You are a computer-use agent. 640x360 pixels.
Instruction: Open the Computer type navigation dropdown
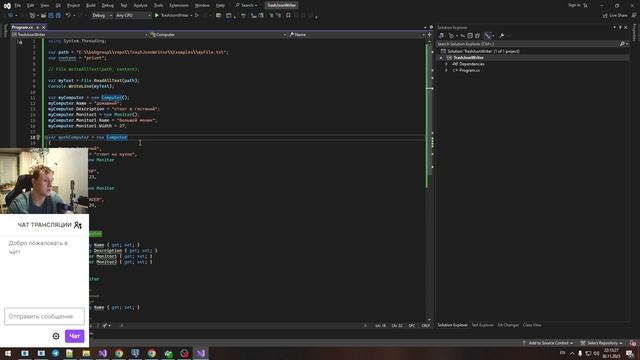point(218,35)
